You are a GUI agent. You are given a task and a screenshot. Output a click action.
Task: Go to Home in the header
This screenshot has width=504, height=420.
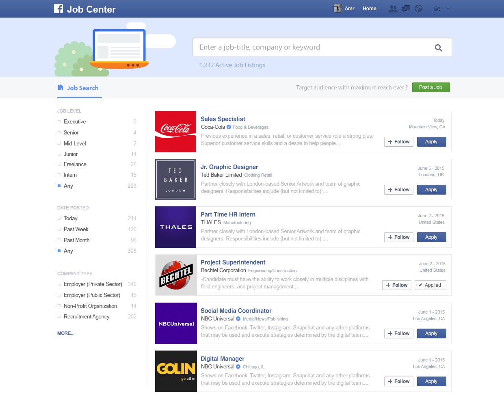[370, 9]
